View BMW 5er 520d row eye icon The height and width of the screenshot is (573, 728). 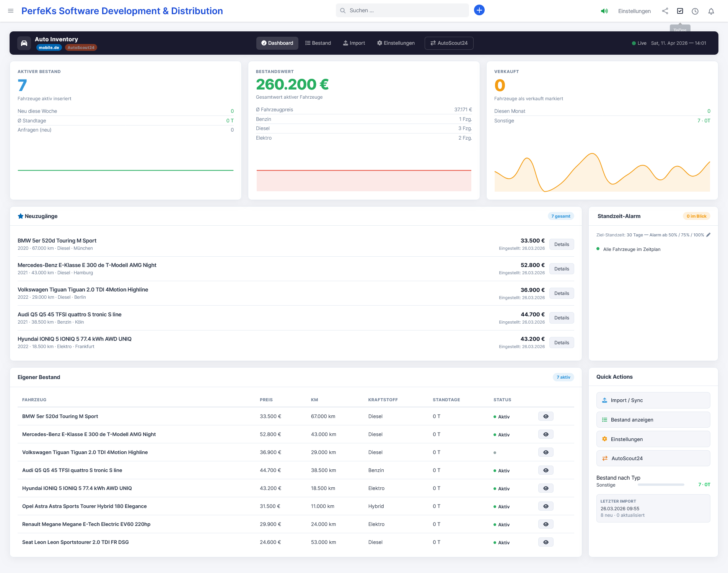tap(546, 417)
